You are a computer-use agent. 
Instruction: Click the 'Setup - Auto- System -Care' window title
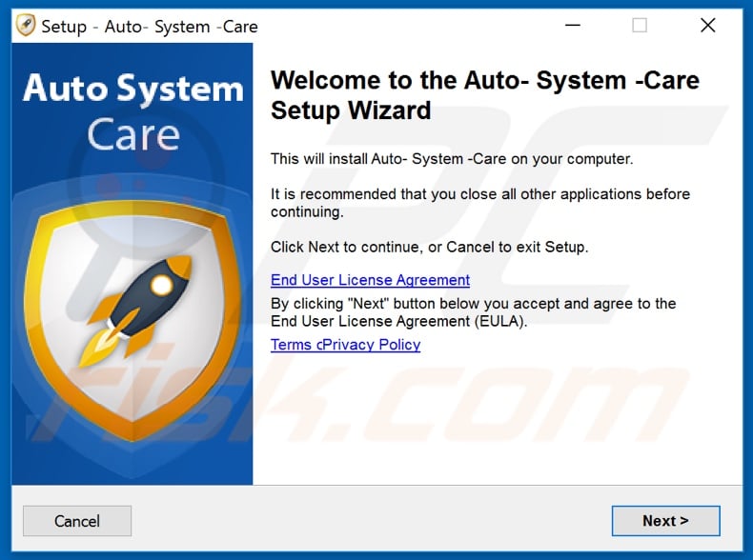150,27
